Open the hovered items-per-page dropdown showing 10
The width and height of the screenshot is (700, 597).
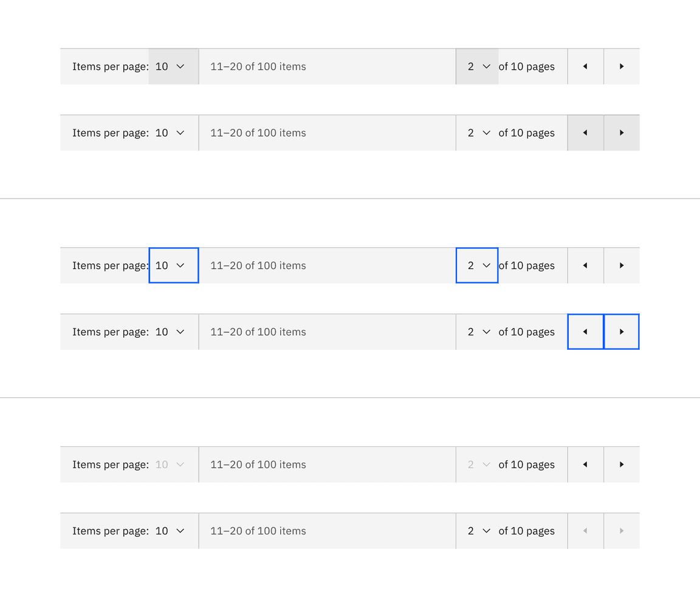[173, 66]
